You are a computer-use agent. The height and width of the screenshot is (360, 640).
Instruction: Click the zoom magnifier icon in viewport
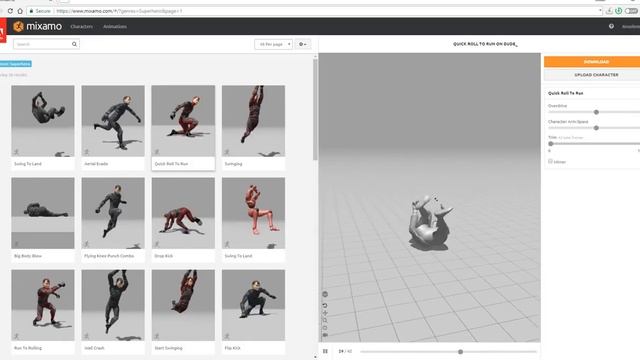tap(325, 320)
